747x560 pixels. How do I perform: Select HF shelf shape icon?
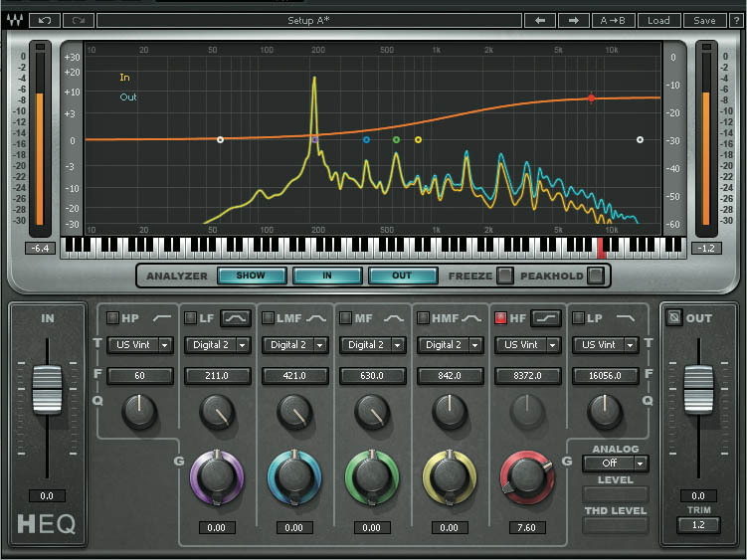(546, 318)
